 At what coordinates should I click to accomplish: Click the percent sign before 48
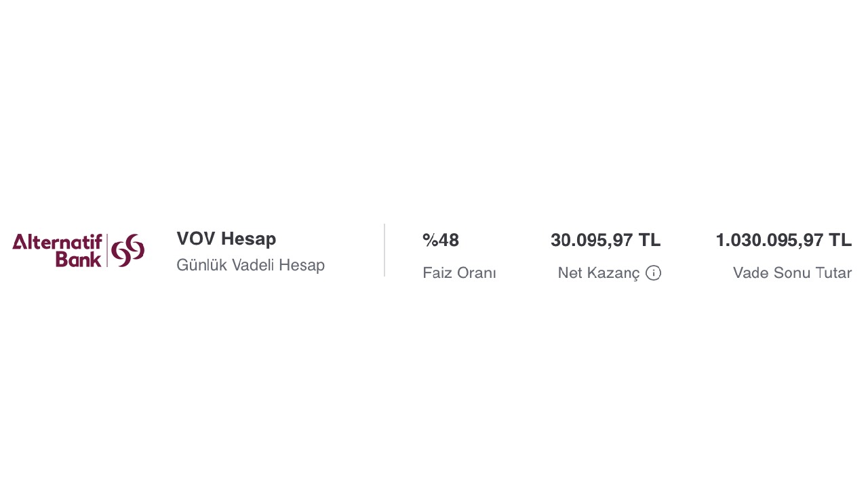click(429, 240)
